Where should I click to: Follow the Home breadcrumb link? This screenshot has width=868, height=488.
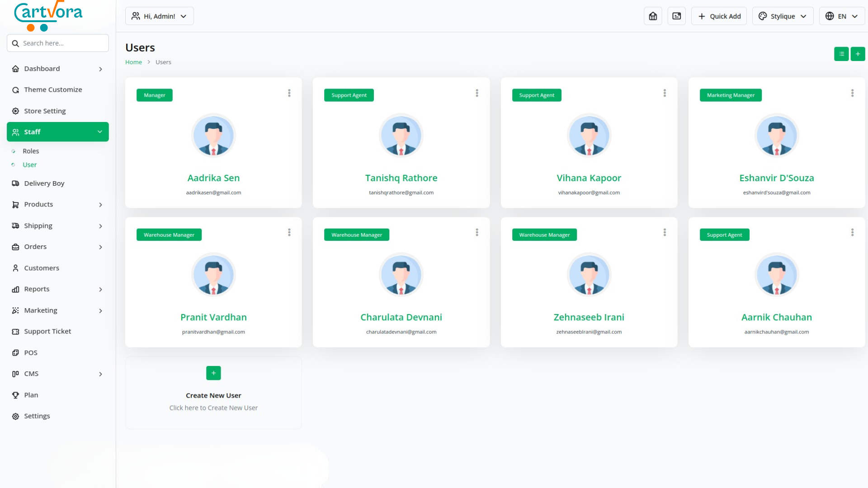click(x=133, y=62)
